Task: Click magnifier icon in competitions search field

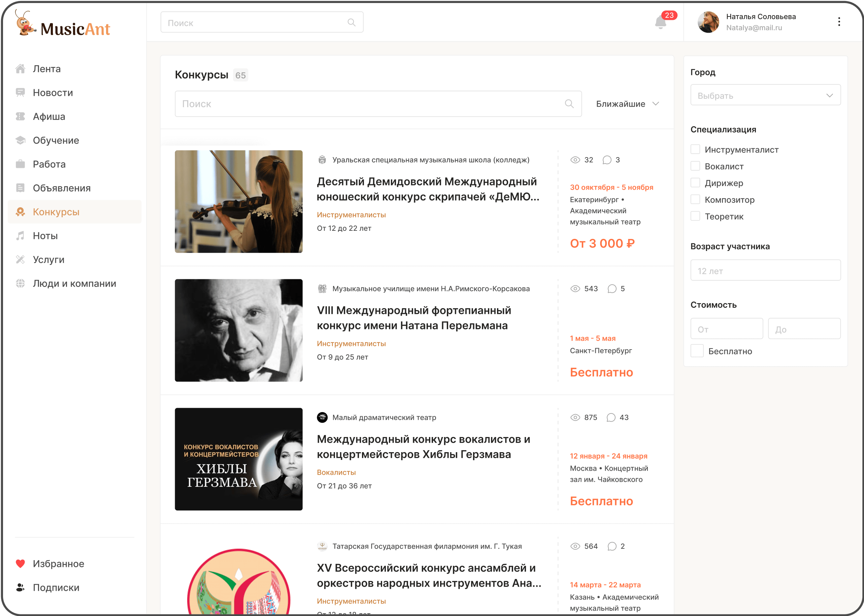Action: click(x=569, y=104)
